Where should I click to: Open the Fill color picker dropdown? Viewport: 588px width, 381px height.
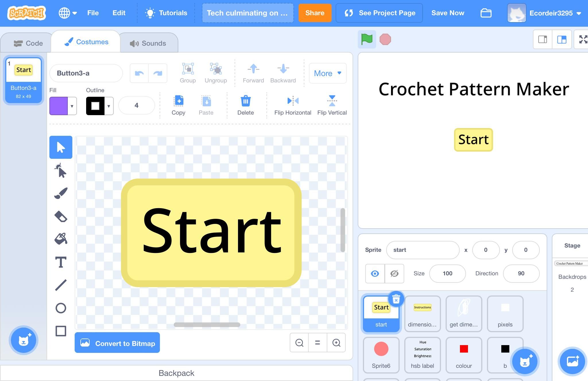(x=72, y=106)
